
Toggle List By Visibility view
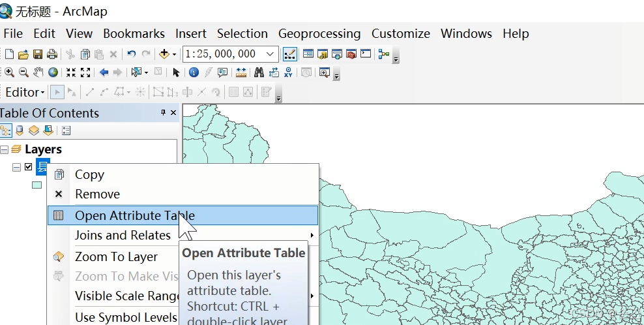pyautogui.click(x=34, y=131)
